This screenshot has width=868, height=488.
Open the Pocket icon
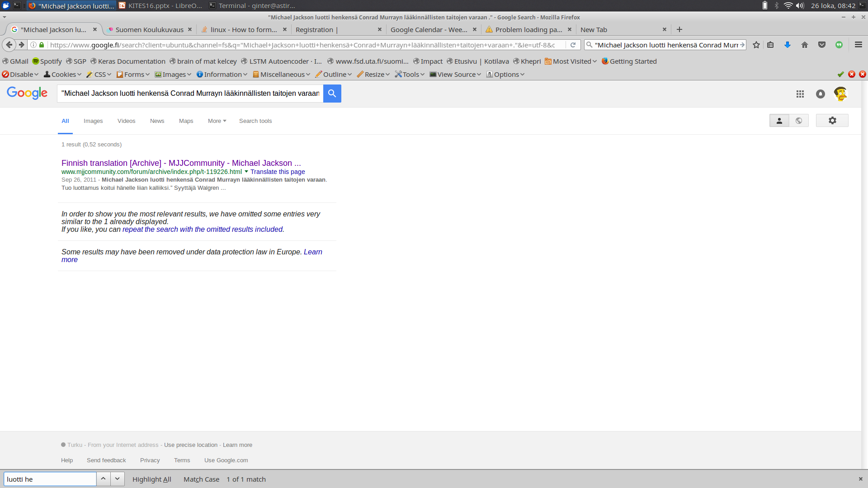(821, 45)
